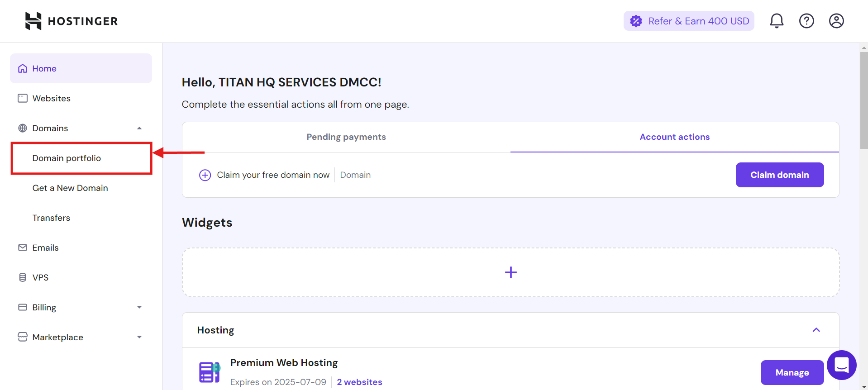Click the Hosting section heading
The image size is (868, 390).
pyautogui.click(x=215, y=330)
